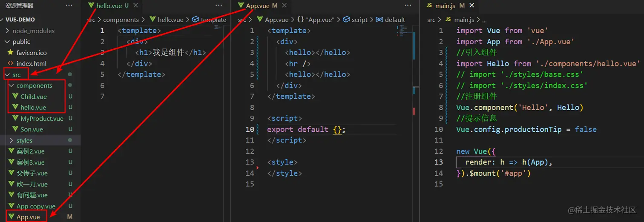This screenshot has height=222, width=644.
Task: Click components in hello.vue breadcrumb
Action: 121,20
